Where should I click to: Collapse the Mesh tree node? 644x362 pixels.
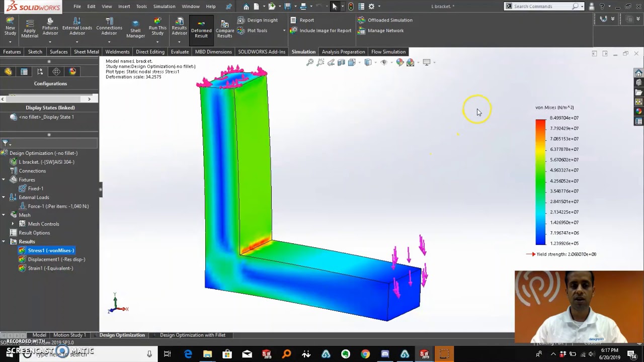pos(4,215)
